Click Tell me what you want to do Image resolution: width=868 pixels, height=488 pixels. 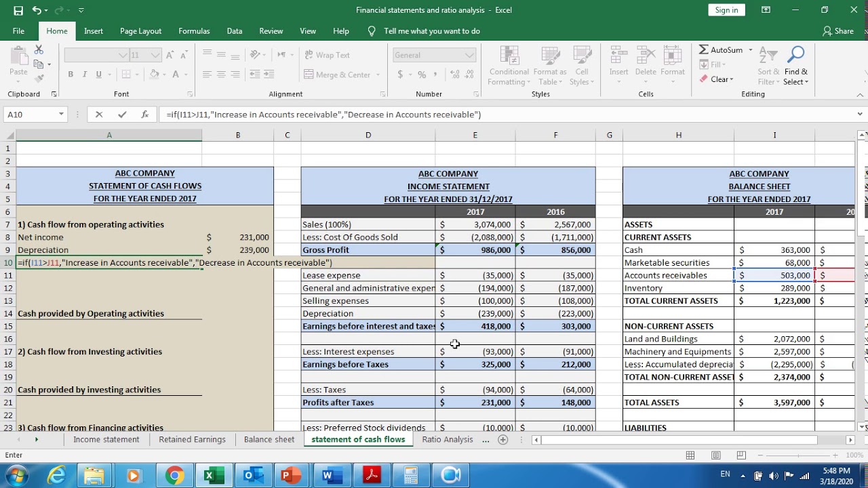coord(432,31)
